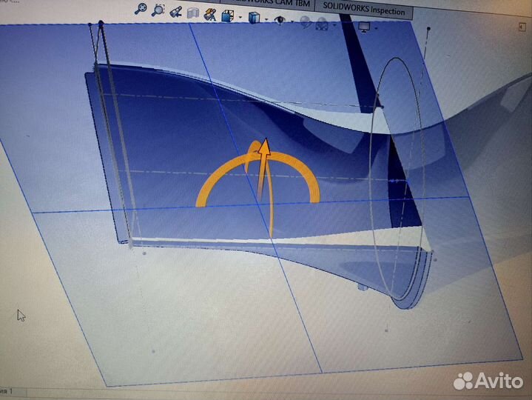The width and height of the screenshot is (532, 400).
Task: Open the Dynamic Annotation Views tool
Action: coord(210,14)
